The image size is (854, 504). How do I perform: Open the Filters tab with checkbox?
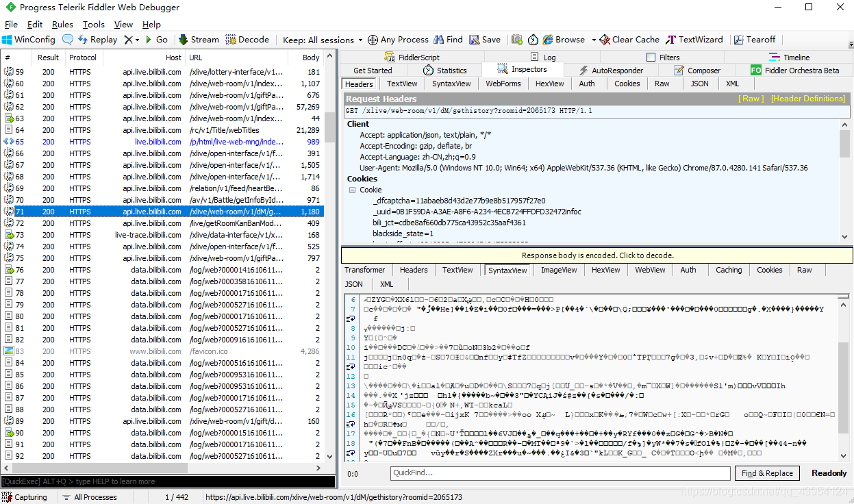click(x=663, y=58)
